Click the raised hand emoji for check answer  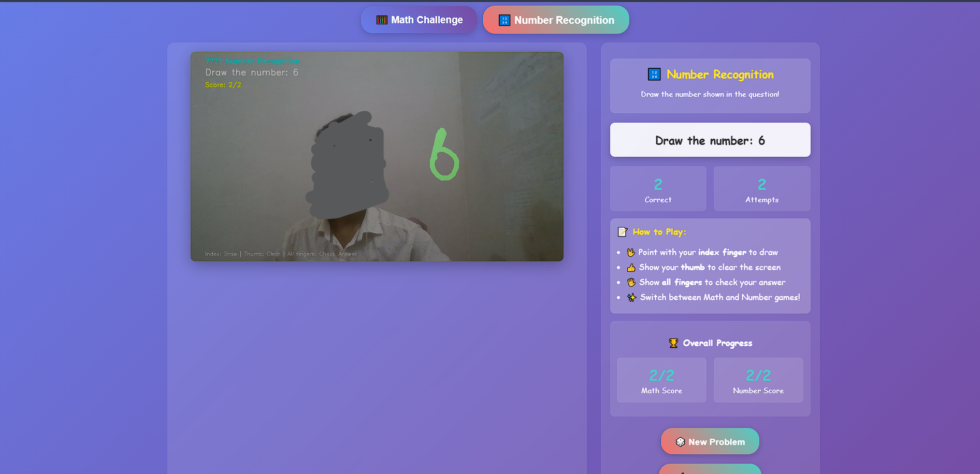pyautogui.click(x=631, y=283)
